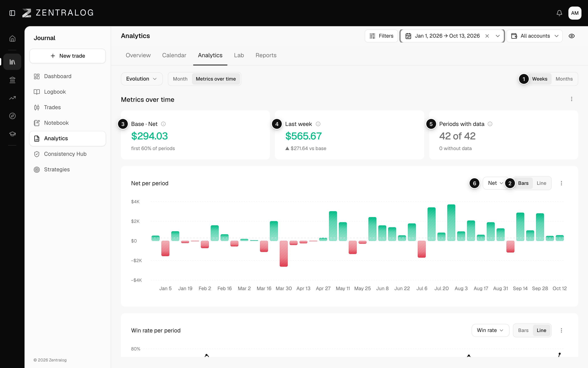Open the trending chart rail icon
Viewport: 588px width, 368px height.
pyautogui.click(x=12, y=98)
